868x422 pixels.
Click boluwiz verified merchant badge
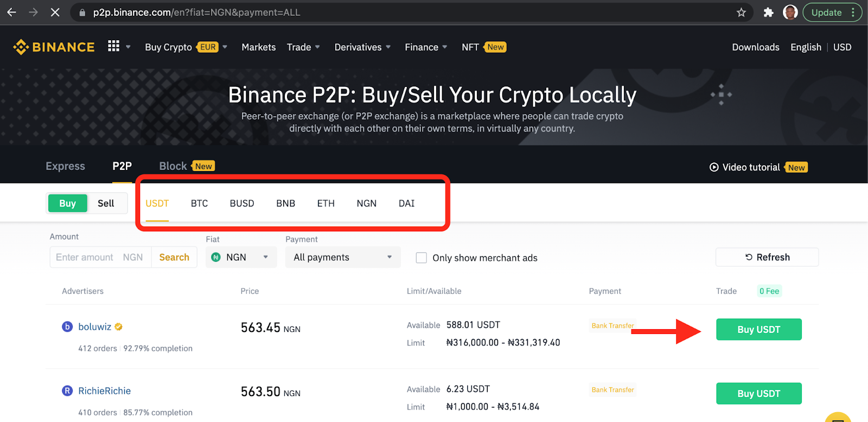click(118, 326)
